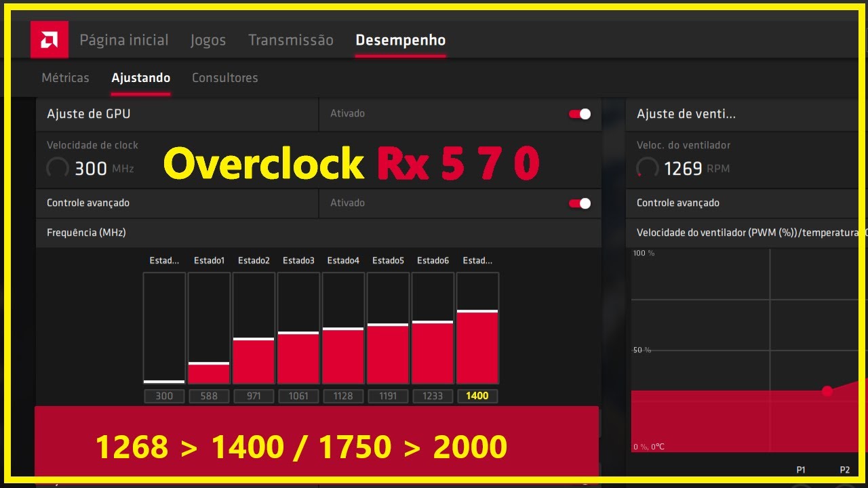The image size is (868, 488).
Task: Select the Ajustando sub-tab
Action: tap(140, 78)
